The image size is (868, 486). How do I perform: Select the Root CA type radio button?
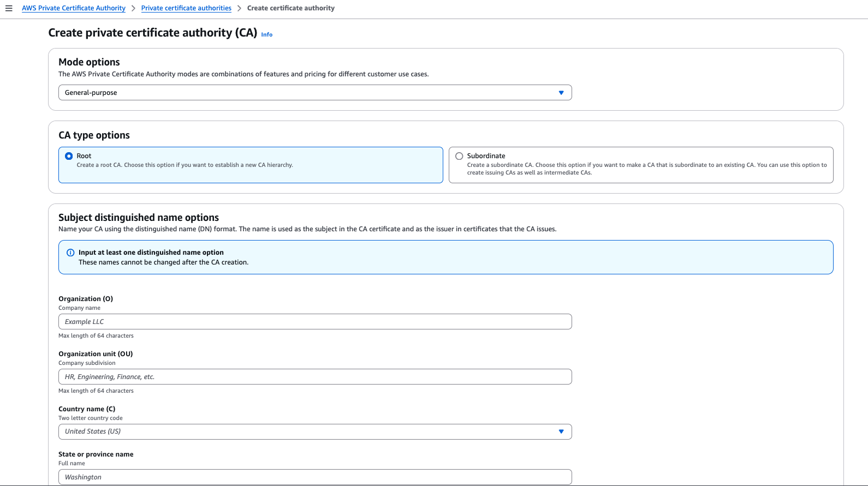pos(69,156)
